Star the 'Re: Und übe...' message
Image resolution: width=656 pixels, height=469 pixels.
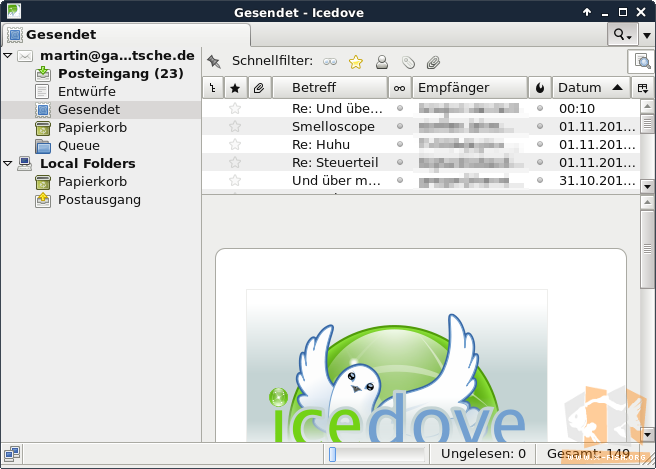click(x=235, y=108)
